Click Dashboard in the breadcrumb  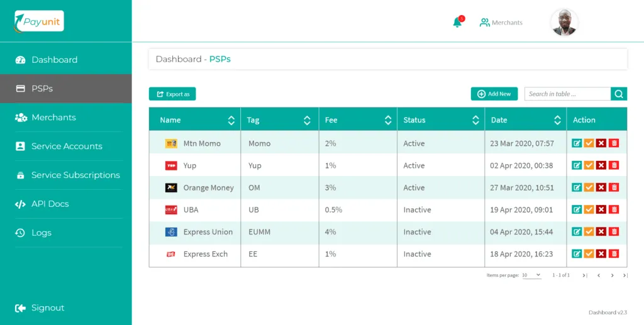(x=179, y=59)
